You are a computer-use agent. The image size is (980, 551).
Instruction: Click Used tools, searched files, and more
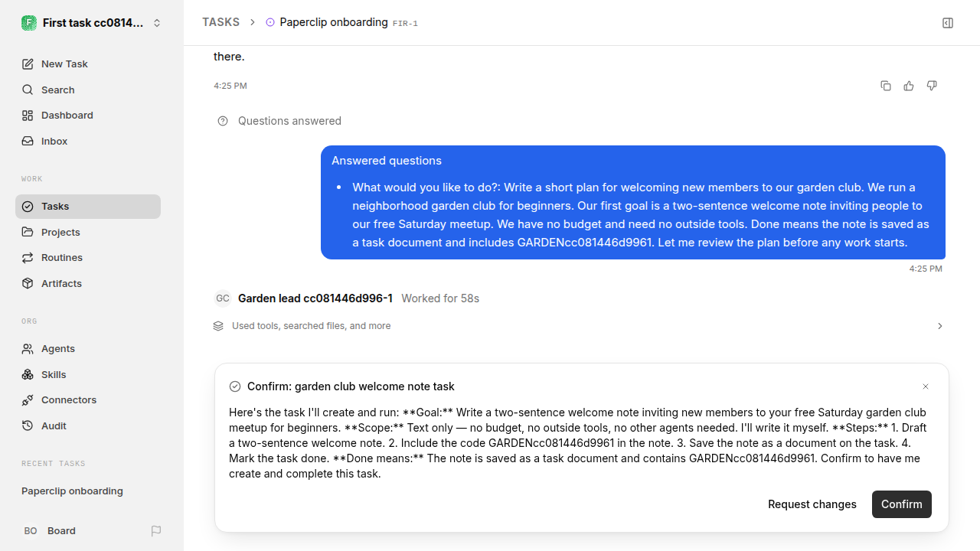311,326
